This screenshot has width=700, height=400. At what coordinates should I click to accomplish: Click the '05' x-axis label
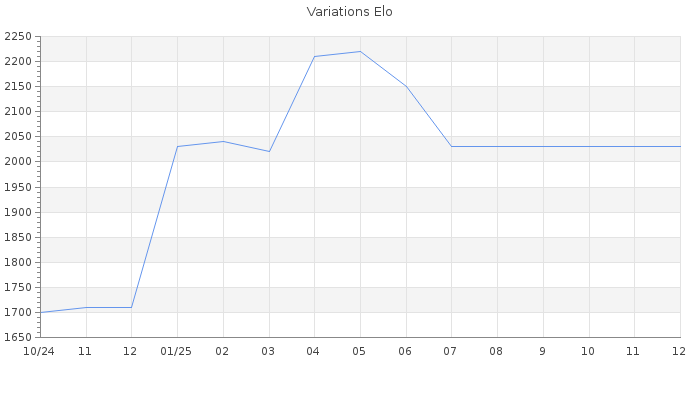pyautogui.click(x=360, y=351)
